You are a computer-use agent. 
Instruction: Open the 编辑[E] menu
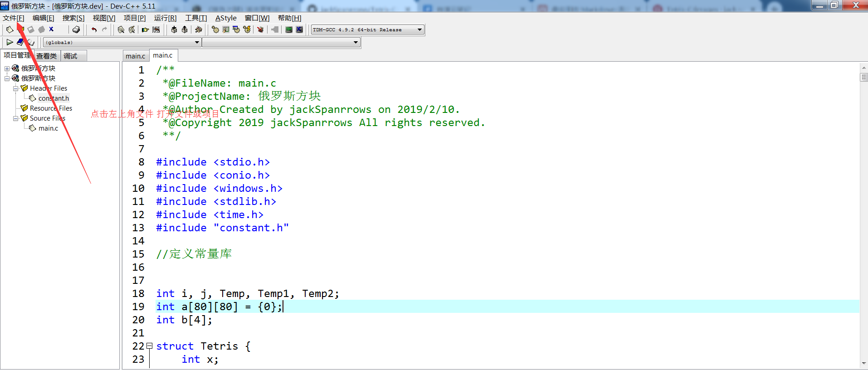click(43, 18)
